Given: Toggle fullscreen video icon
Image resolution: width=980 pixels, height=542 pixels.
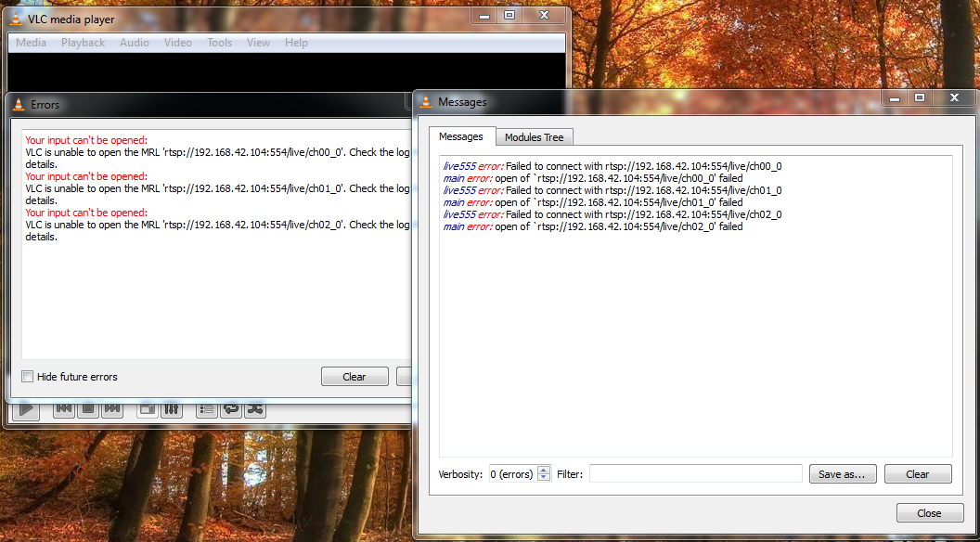Looking at the screenshot, I should [x=148, y=408].
